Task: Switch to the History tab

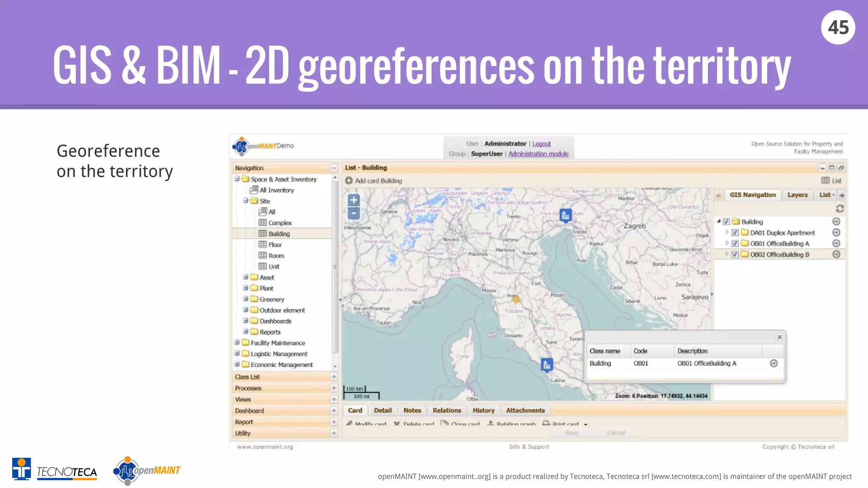Action: tap(484, 410)
